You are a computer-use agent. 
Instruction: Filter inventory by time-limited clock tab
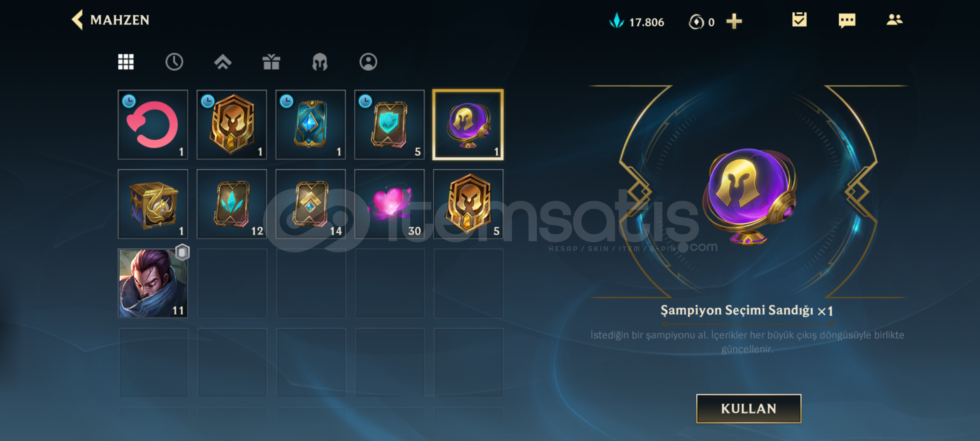tap(174, 62)
